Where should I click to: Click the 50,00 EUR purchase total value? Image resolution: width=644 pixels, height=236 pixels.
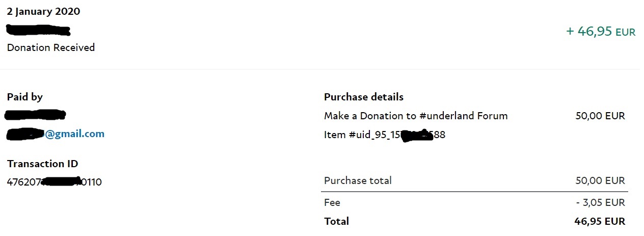(600, 180)
